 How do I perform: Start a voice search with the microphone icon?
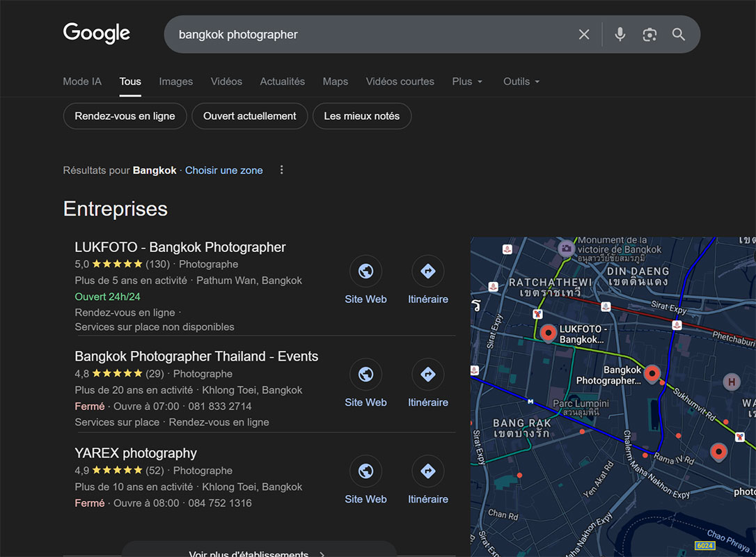click(620, 33)
